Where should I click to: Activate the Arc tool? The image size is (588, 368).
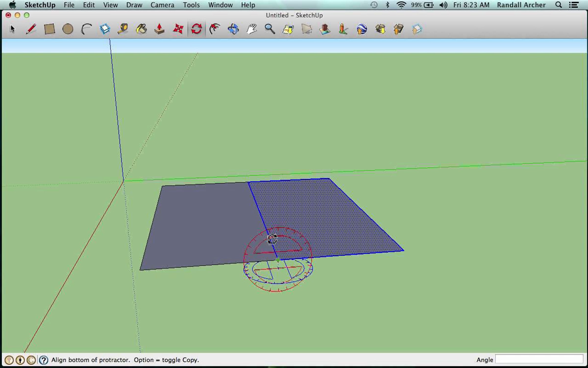tap(86, 29)
